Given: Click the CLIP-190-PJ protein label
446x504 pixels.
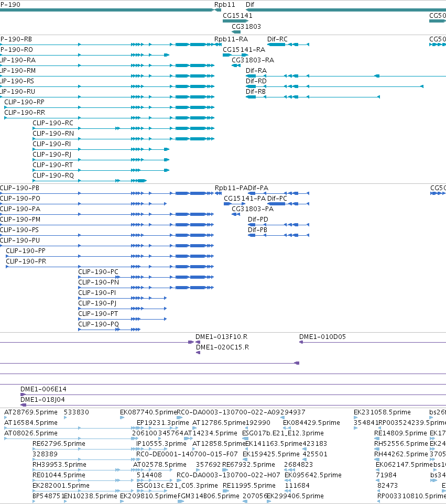Looking at the screenshot, I should (x=97, y=303).
